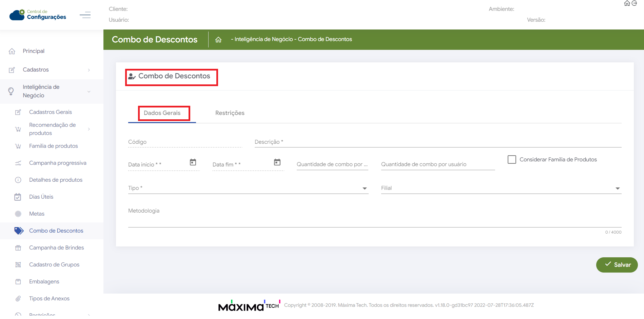Click the Inteligência de Negócio lightbulb icon
This screenshot has width=644, height=319.
(x=11, y=91)
